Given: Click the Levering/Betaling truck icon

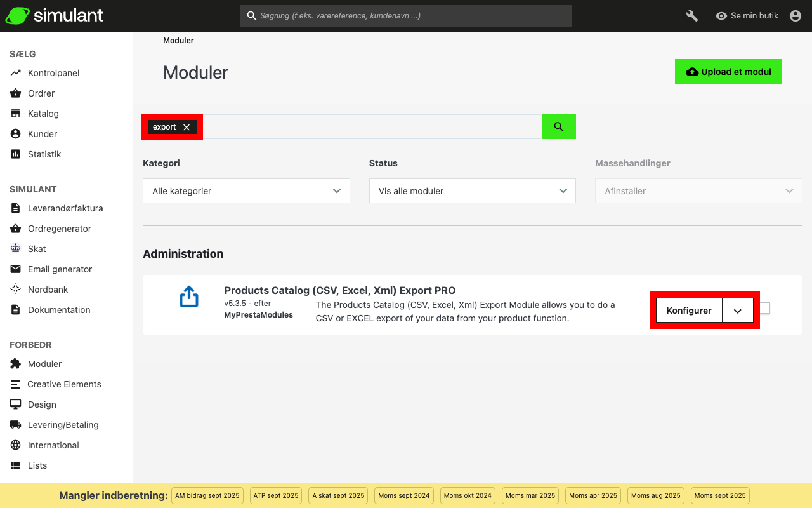Looking at the screenshot, I should coord(16,425).
